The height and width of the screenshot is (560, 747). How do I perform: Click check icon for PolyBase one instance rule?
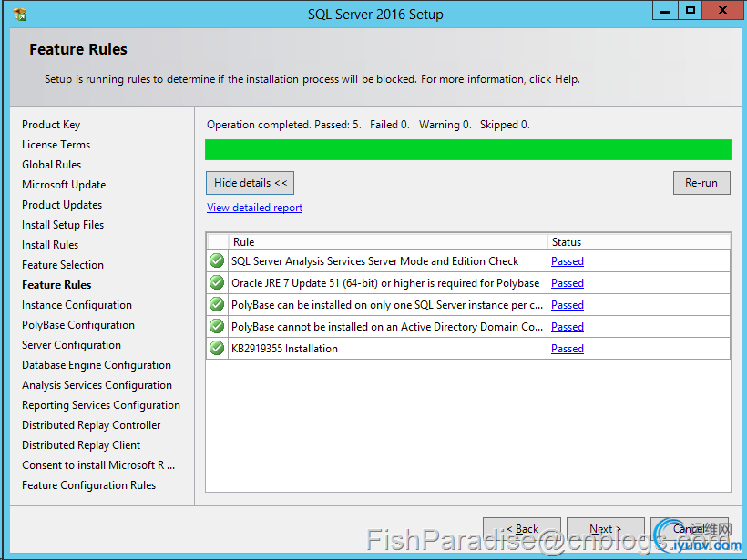pyautogui.click(x=217, y=305)
